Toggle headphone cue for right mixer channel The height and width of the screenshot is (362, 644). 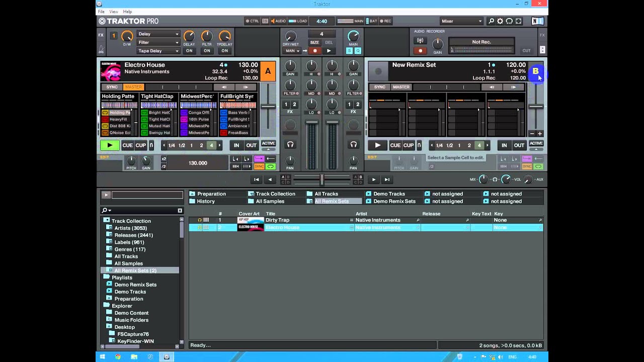click(x=353, y=145)
